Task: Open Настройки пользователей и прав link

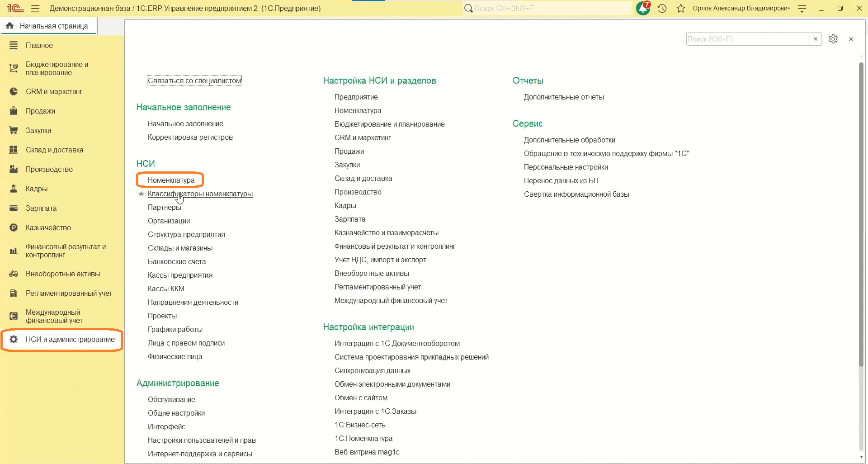Action: coord(202,440)
